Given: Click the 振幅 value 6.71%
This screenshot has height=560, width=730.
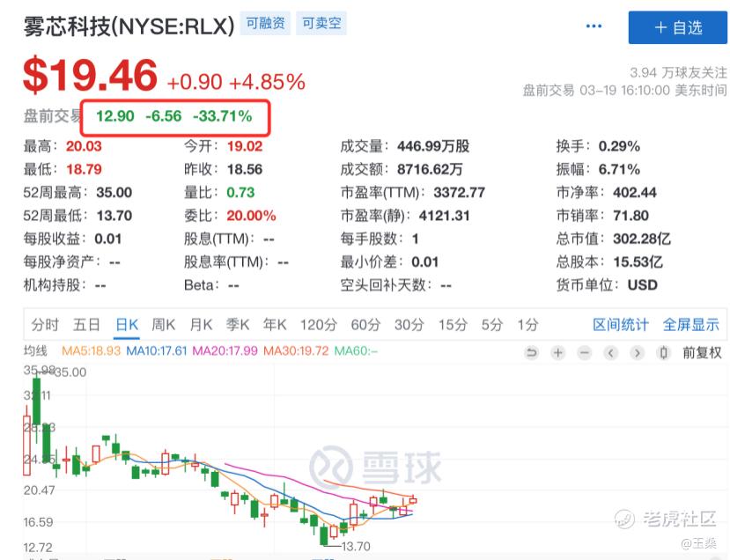Looking at the screenshot, I should click(x=619, y=169).
